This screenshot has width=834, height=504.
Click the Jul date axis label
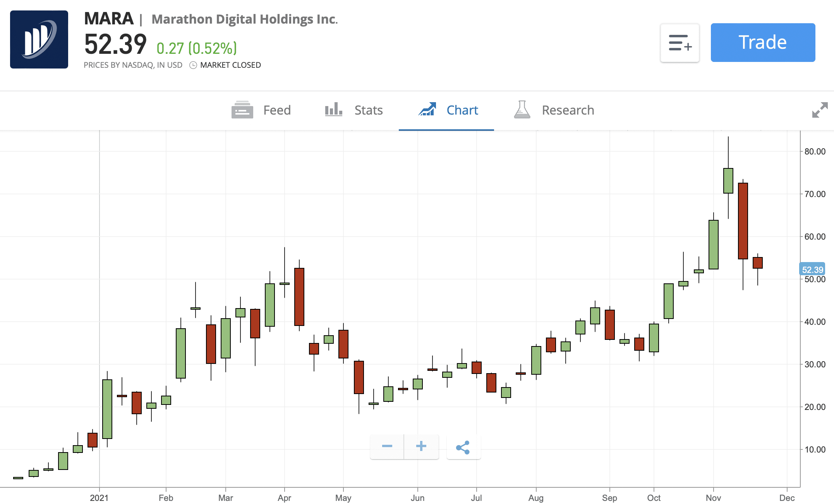[x=476, y=498]
